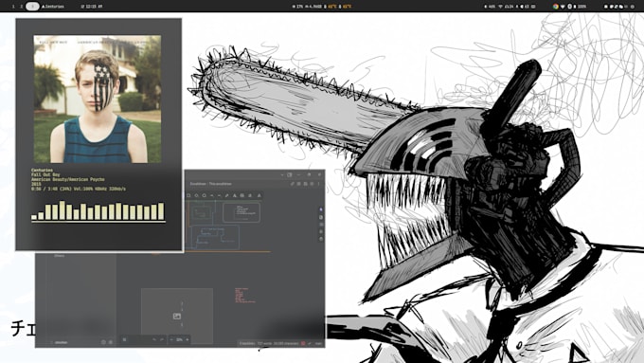644x363 pixels.
Task: Select the Freedraw pencil tool in Excalidraw
Action: tap(226, 195)
